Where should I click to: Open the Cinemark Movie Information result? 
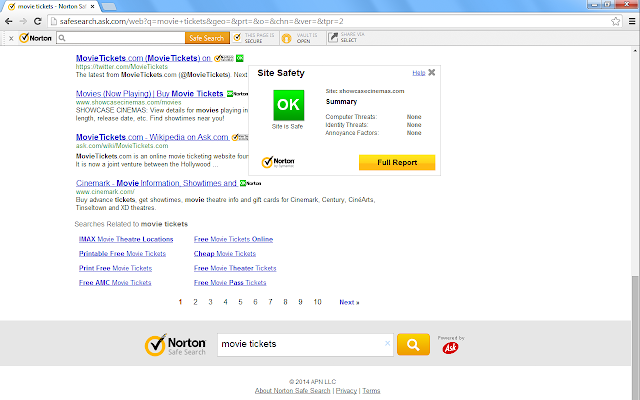156,183
